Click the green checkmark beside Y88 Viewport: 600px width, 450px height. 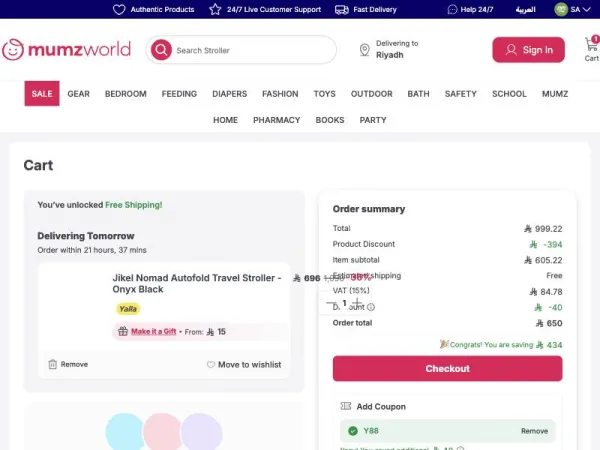353,431
